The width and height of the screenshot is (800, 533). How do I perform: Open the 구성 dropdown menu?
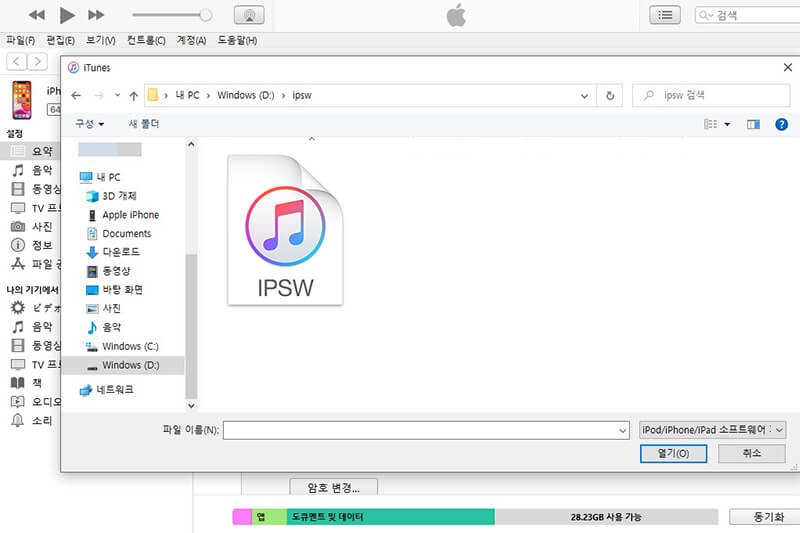(89, 124)
